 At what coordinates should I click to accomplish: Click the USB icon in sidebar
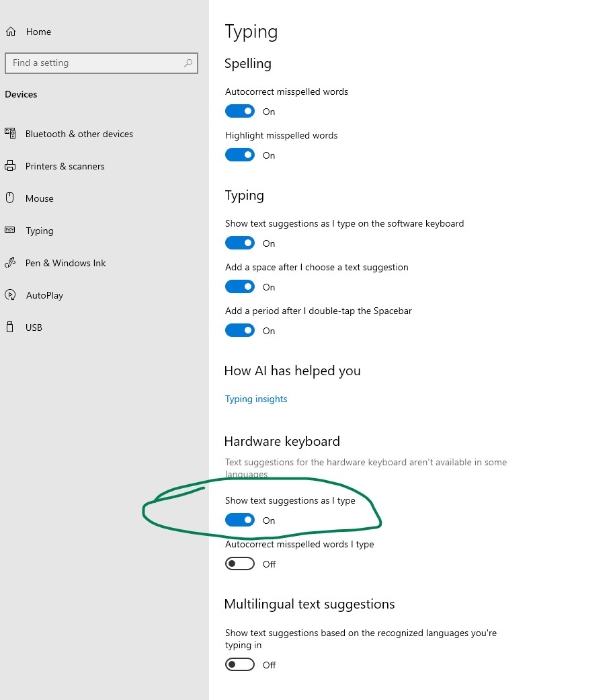pos(10,327)
